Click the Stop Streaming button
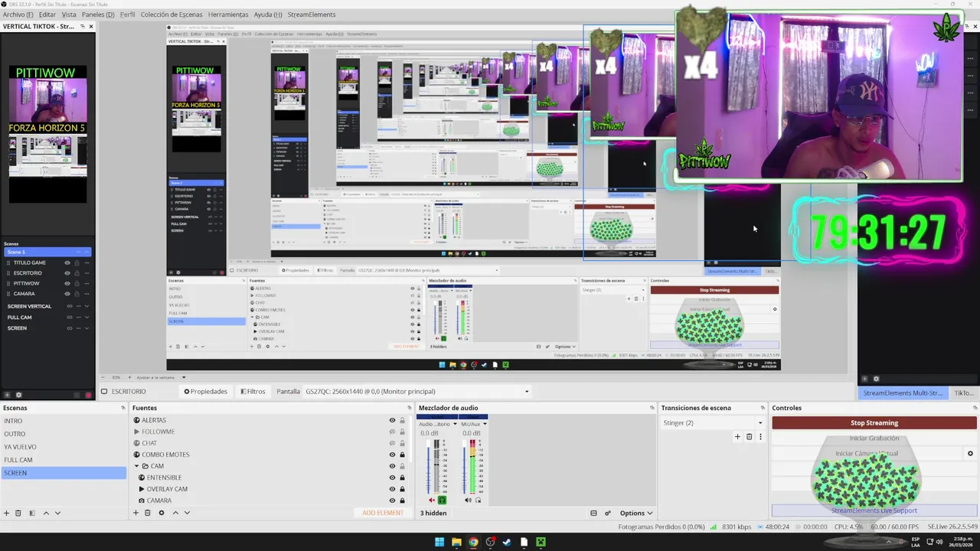980x551 pixels. point(874,422)
